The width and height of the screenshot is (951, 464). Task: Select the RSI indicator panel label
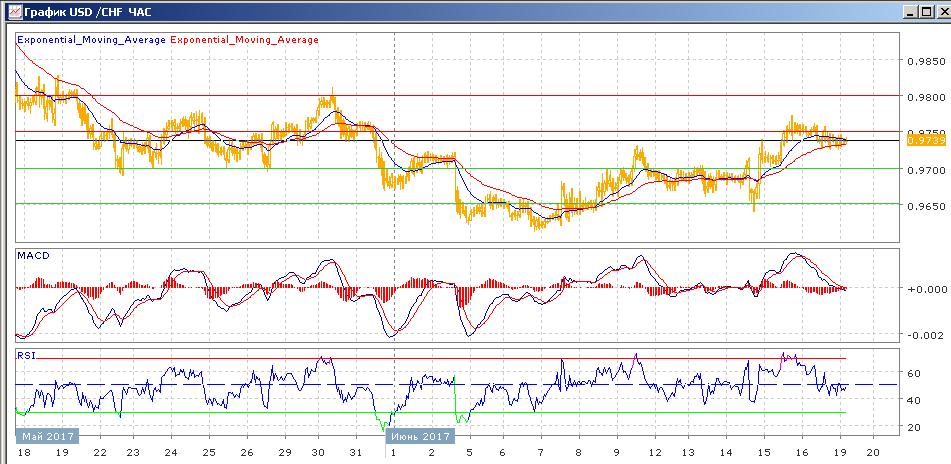pyautogui.click(x=26, y=354)
